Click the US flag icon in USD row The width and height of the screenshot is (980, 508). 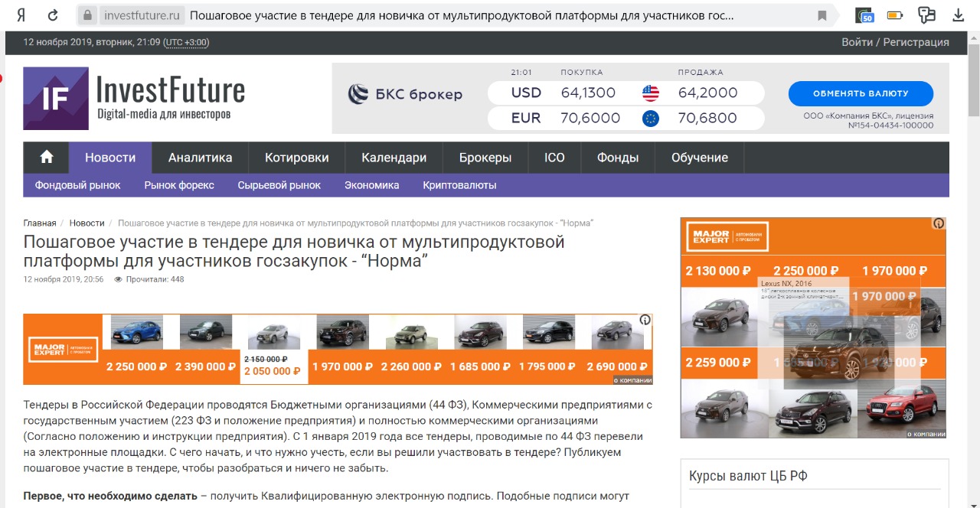click(x=651, y=93)
